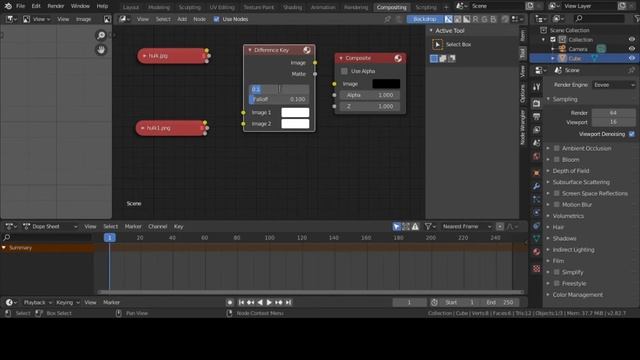Open the Modifier properties wrench icon
Viewport: 640px width, 360px height.
click(x=536, y=187)
